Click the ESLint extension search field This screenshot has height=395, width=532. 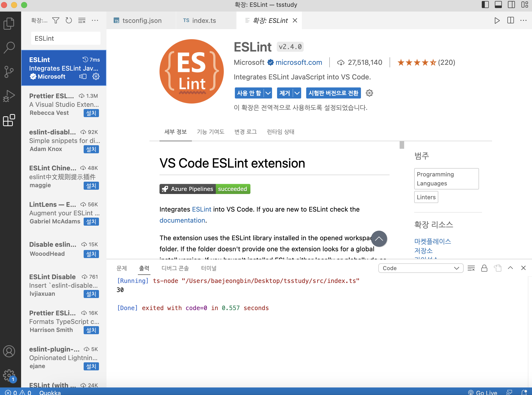[x=66, y=38]
